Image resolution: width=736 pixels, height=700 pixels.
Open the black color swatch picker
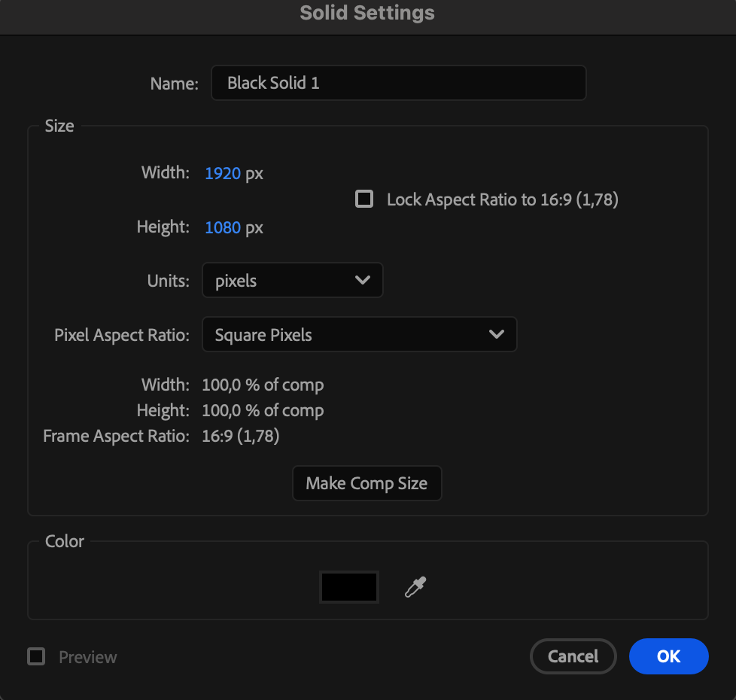tap(349, 587)
